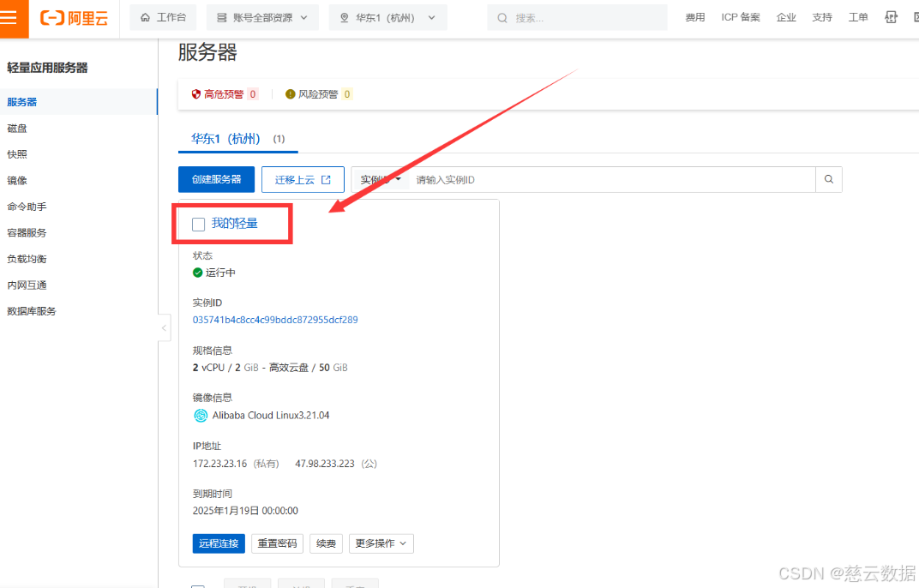Click the 高危预警 shield icon

click(196, 93)
